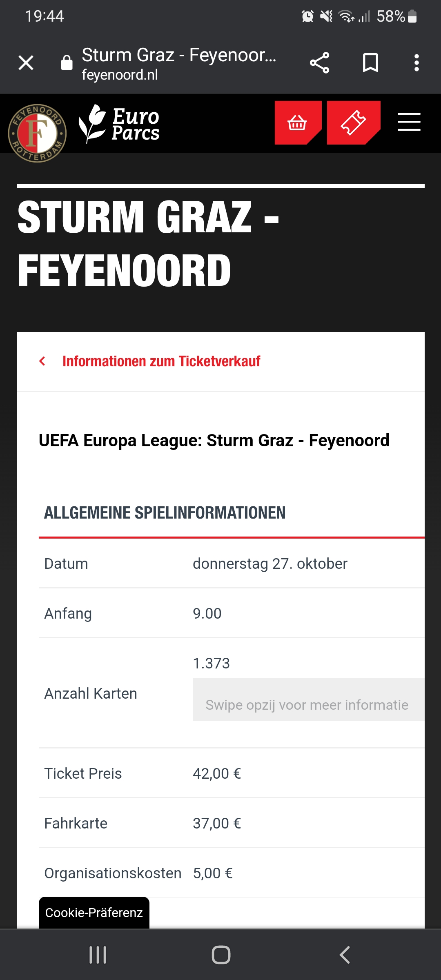Image resolution: width=441 pixels, height=980 pixels.
Task: Tap the Allgemeine Spielinformationen section heading
Action: (165, 513)
